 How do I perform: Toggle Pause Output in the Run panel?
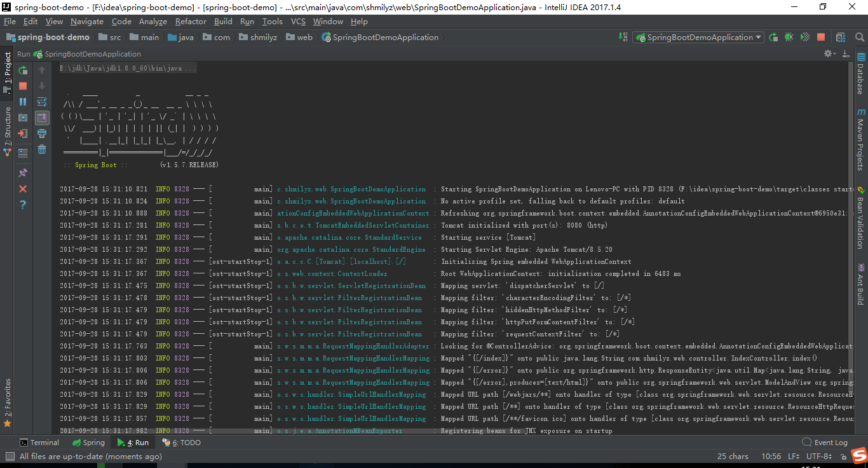[x=23, y=101]
